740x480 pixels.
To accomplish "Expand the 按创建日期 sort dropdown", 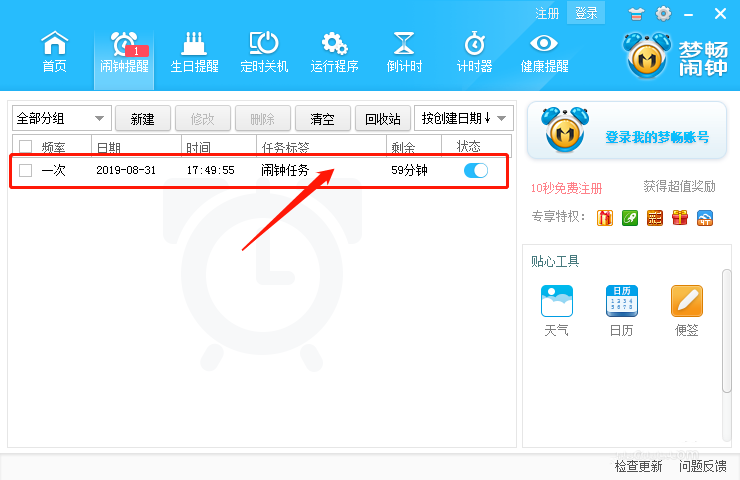I will tap(464, 118).
